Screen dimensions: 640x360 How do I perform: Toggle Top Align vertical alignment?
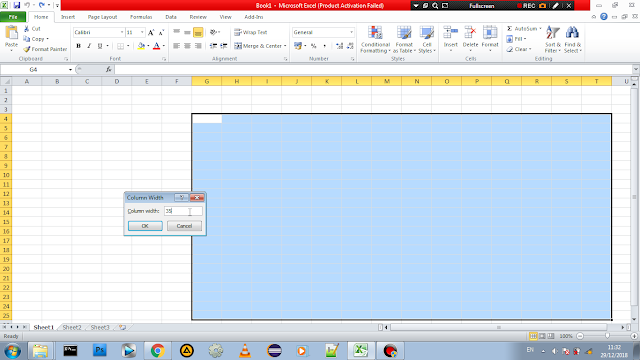[x=176, y=32]
